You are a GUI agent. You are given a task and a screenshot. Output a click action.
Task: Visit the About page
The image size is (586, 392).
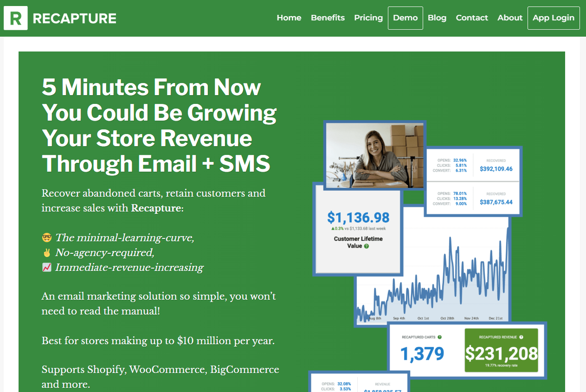pos(509,18)
